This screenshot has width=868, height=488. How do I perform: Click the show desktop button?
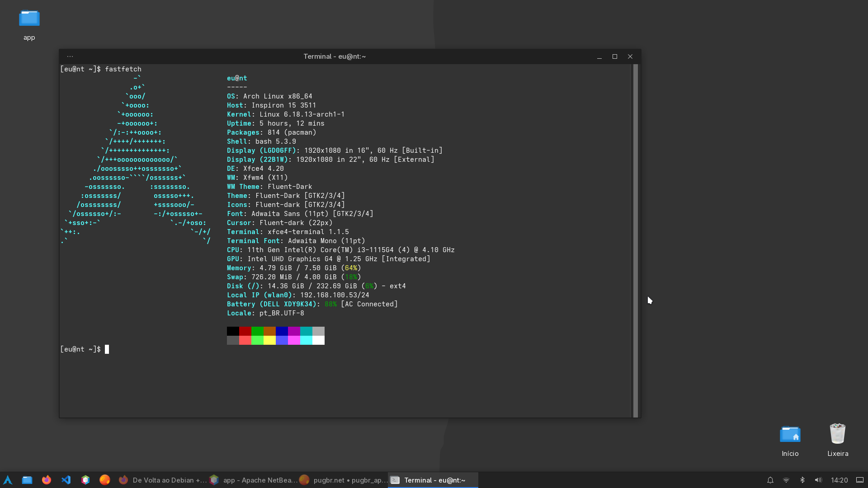(860, 480)
